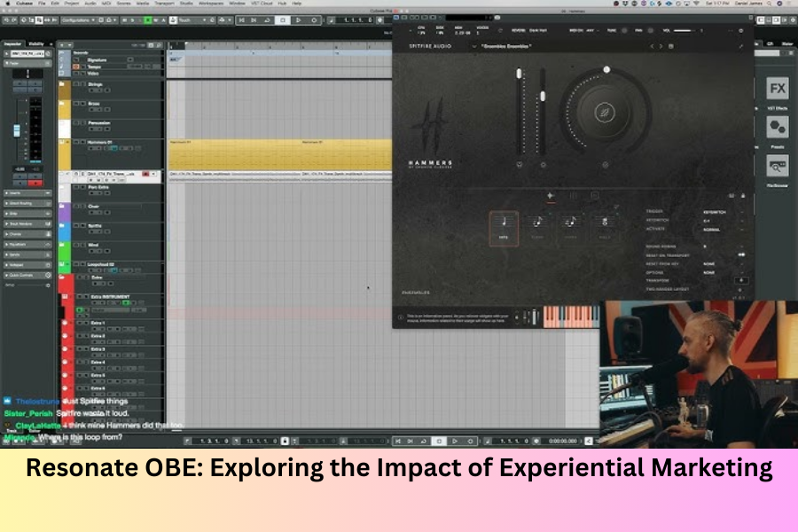The width and height of the screenshot is (798, 532).
Task: Open the mixer tab icon in Hammers
Action: click(x=573, y=195)
